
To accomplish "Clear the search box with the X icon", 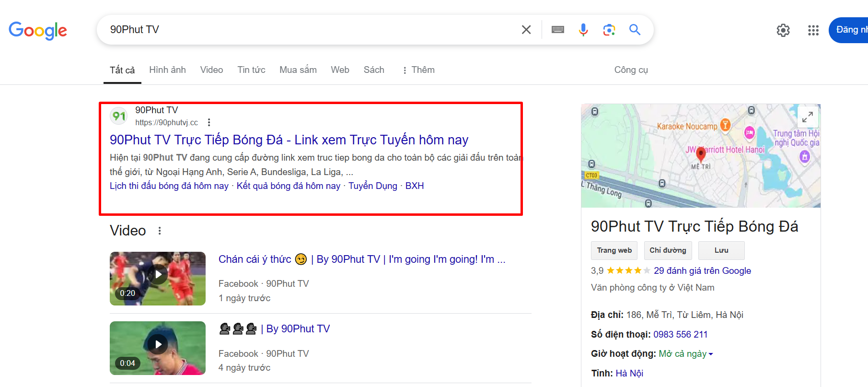I will 526,30.
